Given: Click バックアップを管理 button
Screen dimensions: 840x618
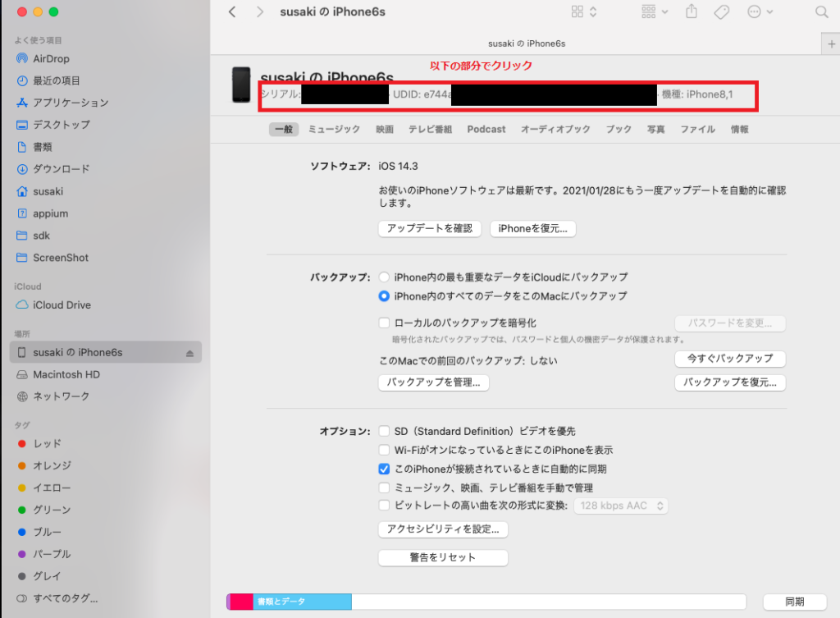Looking at the screenshot, I should [433, 382].
